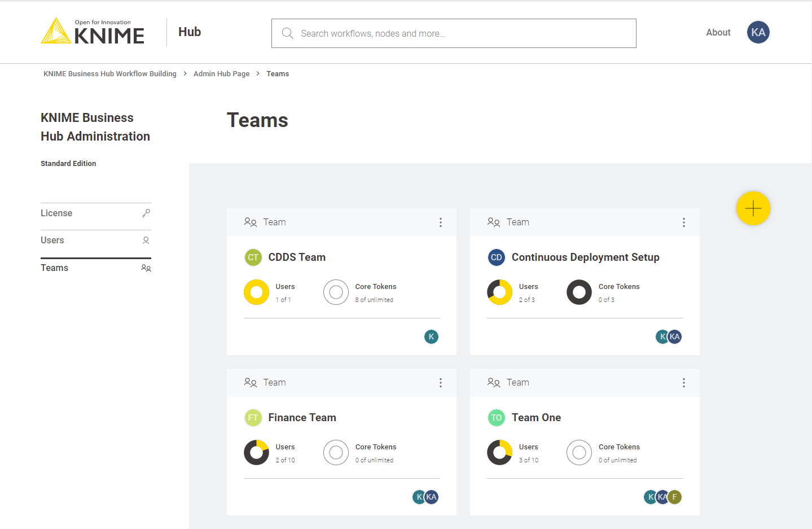
Task: Open the CDDS Team title
Action: 297,257
